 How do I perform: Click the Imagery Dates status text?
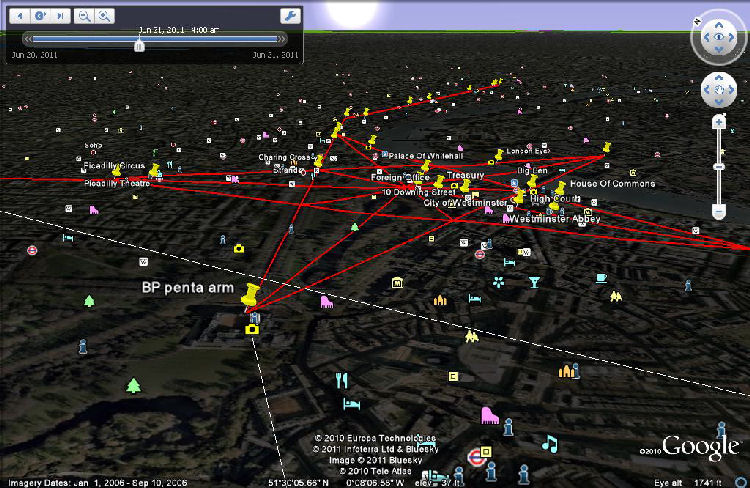click(x=98, y=483)
